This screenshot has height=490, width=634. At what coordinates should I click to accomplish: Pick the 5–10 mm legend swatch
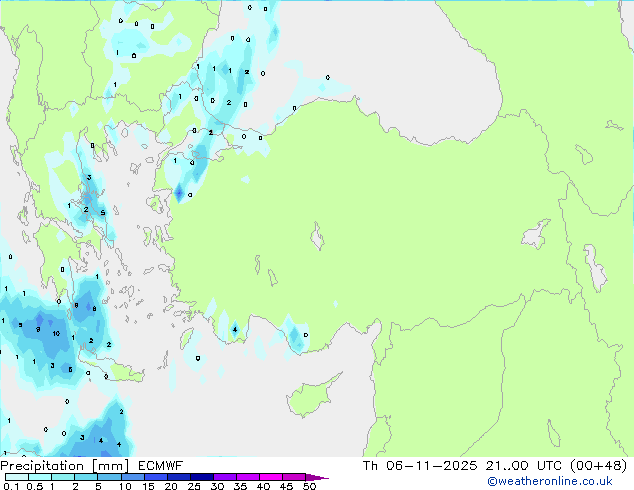point(109,477)
